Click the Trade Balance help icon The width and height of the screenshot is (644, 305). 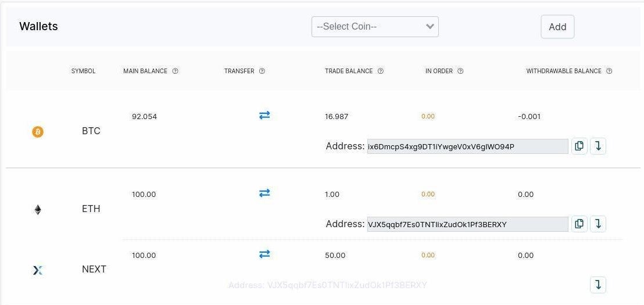coord(381,71)
